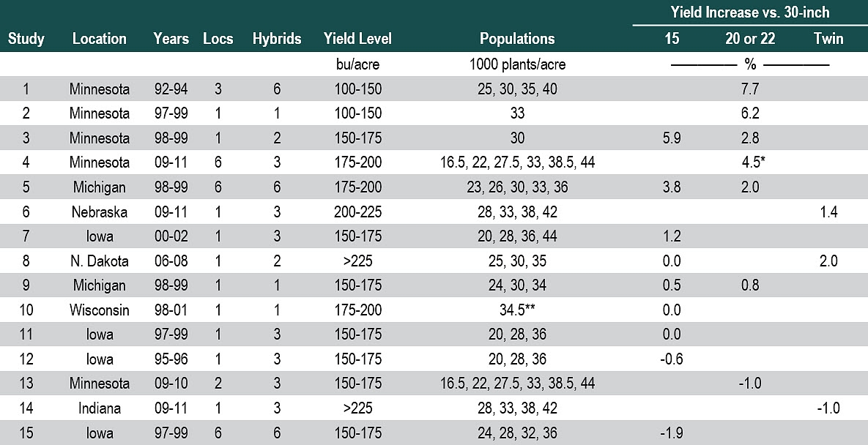Click the '4.5*' yield value

753,162
